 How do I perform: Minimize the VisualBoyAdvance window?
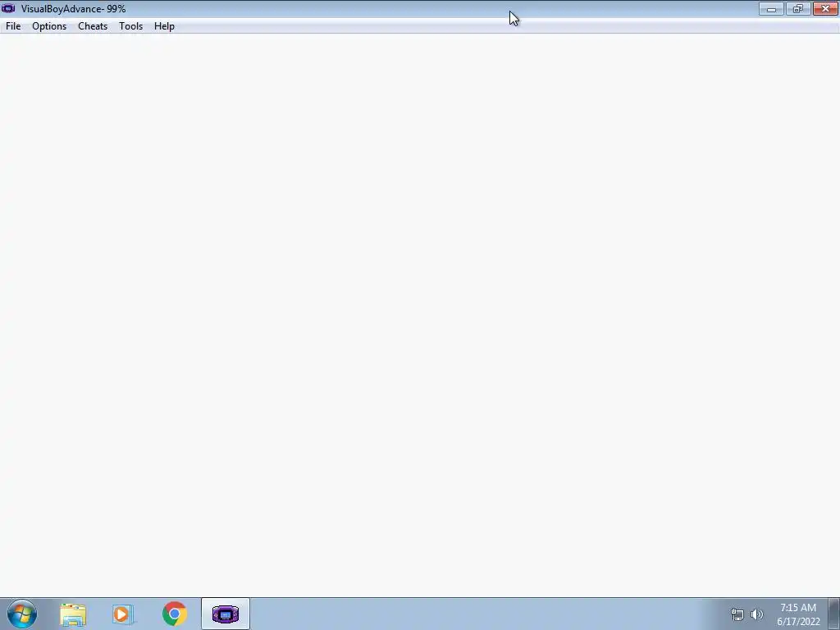tap(771, 9)
